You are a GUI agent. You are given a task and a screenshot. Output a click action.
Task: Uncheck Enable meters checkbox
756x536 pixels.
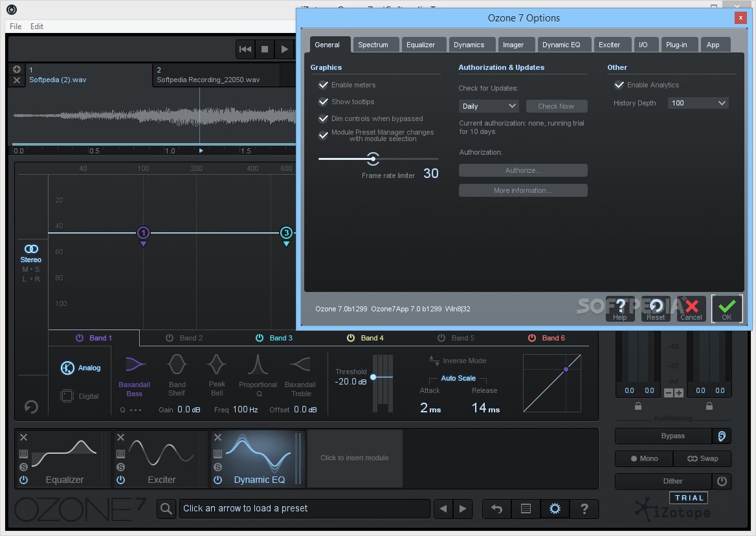click(x=324, y=85)
